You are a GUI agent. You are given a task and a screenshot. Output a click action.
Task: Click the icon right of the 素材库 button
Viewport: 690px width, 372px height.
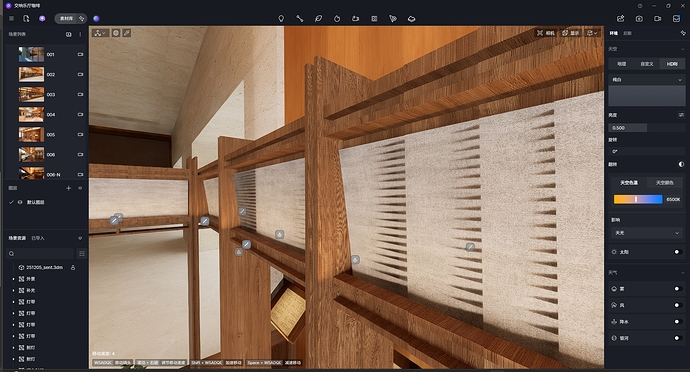[x=81, y=18]
